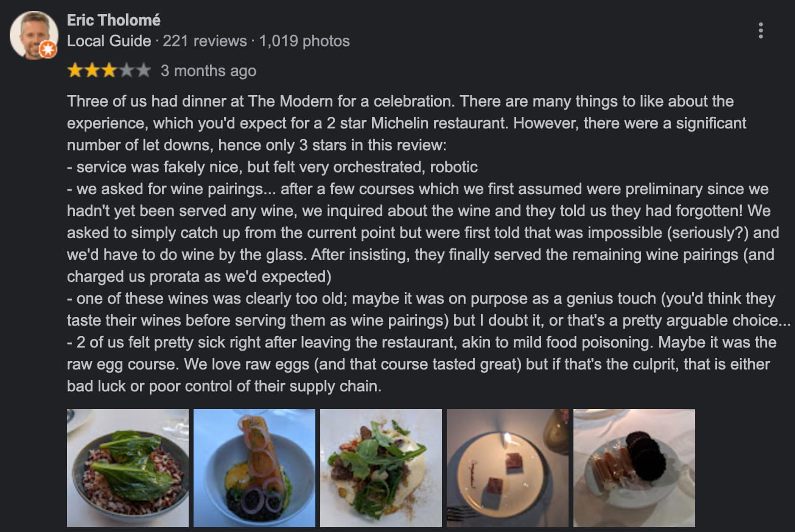The width and height of the screenshot is (795, 532).
Task: Open Eric Tholomé's profile picture
Action: click(33, 34)
